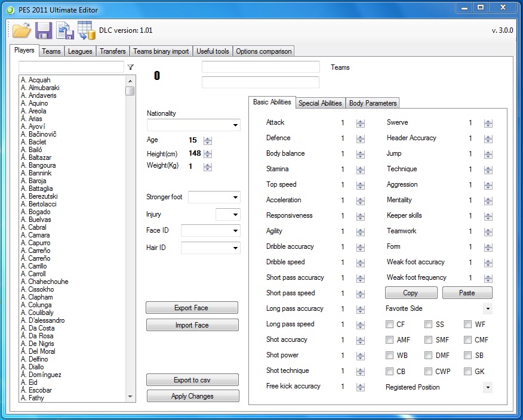
Task: Adjust the Free kick accuracy spinner
Action: click(360, 387)
